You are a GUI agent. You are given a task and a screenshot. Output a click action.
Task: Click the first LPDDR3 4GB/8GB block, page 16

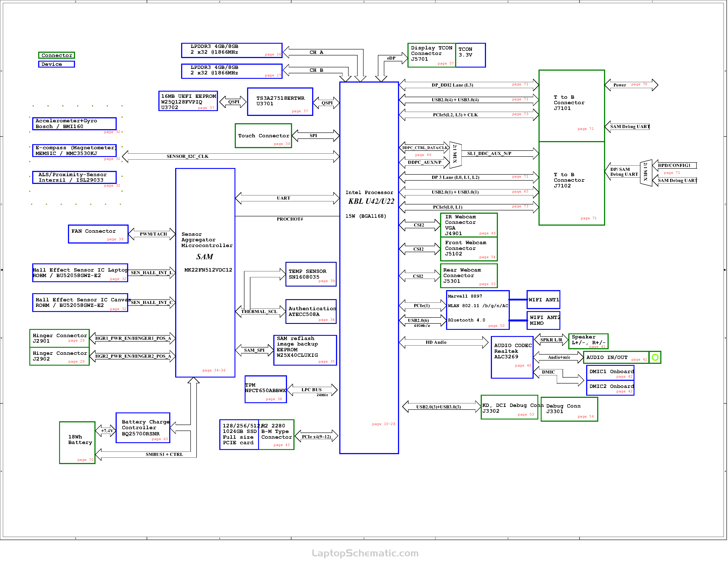[232, 50]
